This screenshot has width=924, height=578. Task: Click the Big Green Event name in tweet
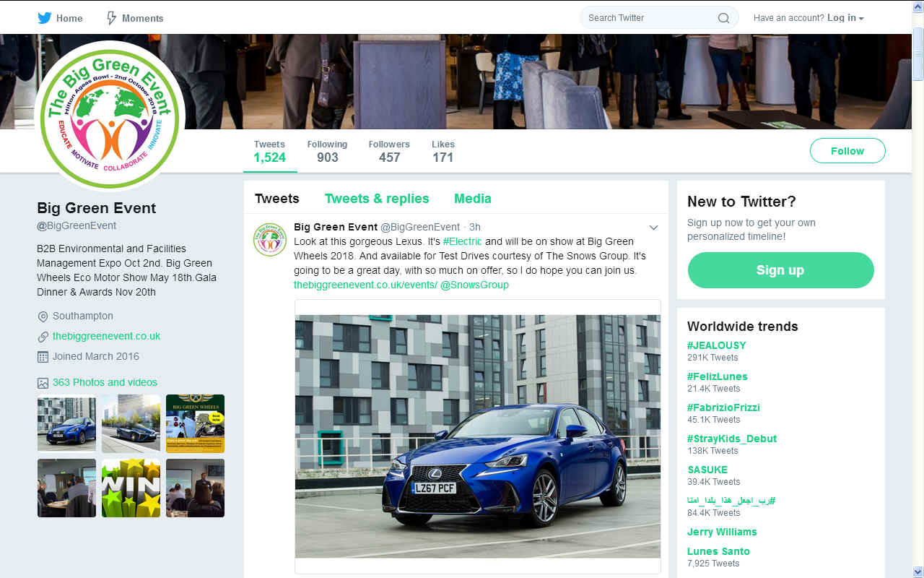tap(336, 227)
